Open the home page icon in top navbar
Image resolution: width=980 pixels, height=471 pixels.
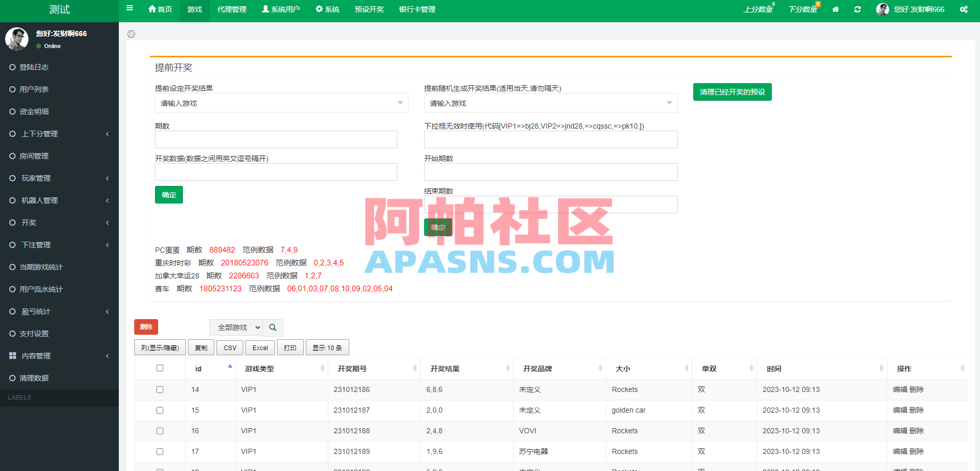835,9
